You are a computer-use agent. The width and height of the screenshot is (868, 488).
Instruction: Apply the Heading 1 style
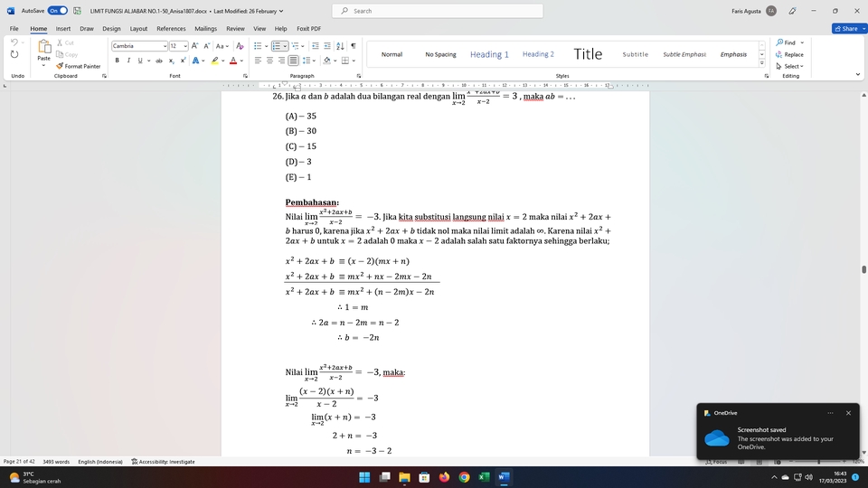[x=489, y=54]
